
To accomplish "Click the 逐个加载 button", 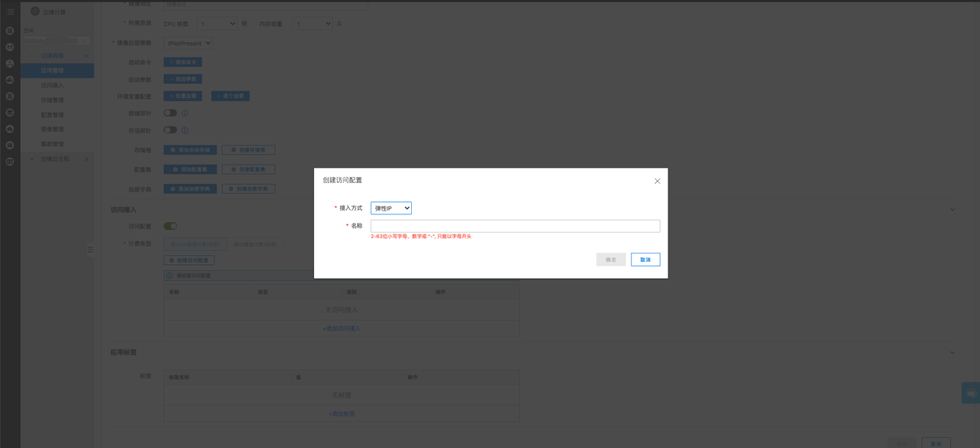I will point(230,96).
